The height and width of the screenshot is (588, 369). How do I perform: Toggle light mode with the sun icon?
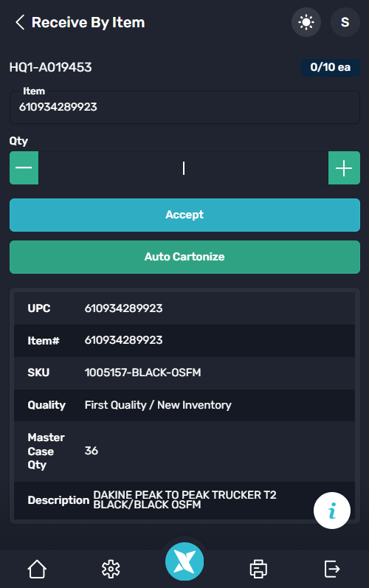click(306, 22)
